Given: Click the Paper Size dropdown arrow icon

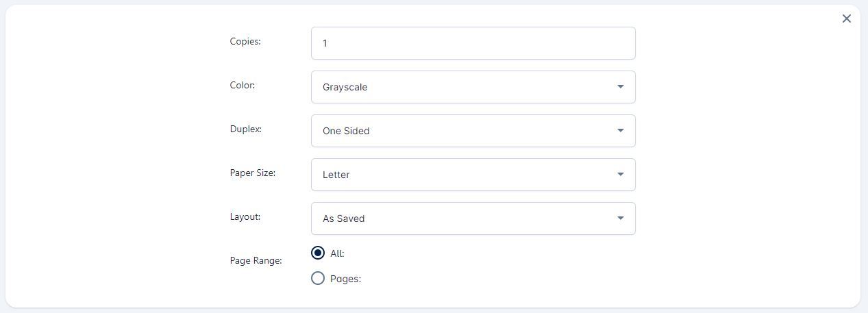Looking at the screenshot, I should pos(620,175).
